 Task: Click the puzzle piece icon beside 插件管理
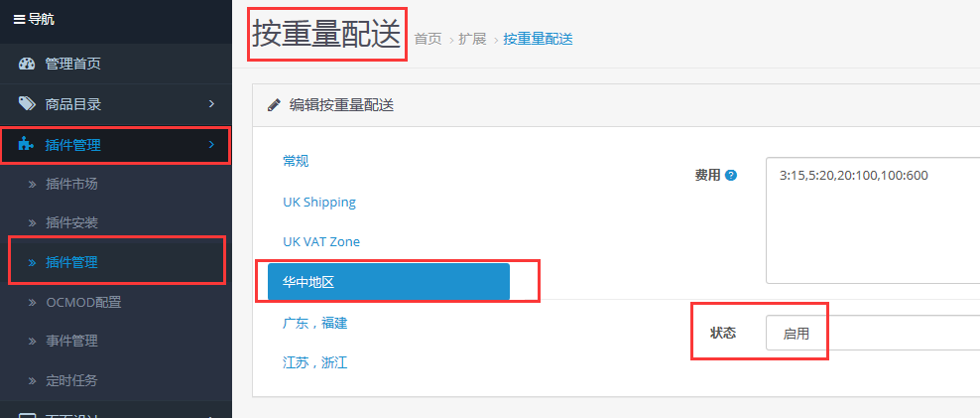coord(26,145)
